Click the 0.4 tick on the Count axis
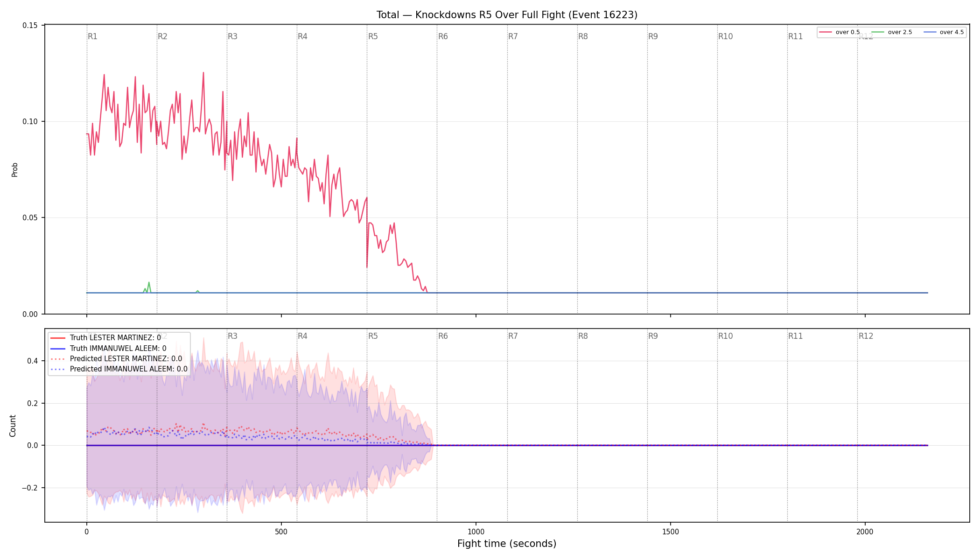The width and height of the screenshot is (980, 560). click(33, 361)
